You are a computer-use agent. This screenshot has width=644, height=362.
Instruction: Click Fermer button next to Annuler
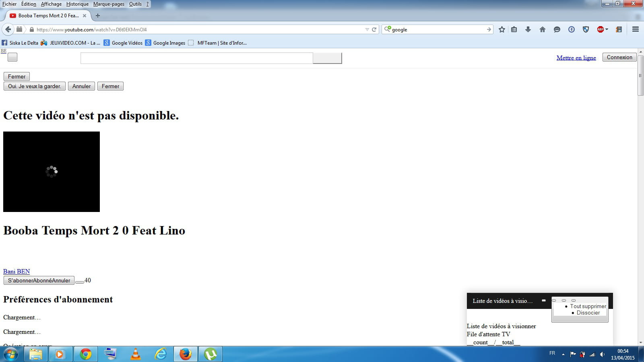[x=110, y=86]
